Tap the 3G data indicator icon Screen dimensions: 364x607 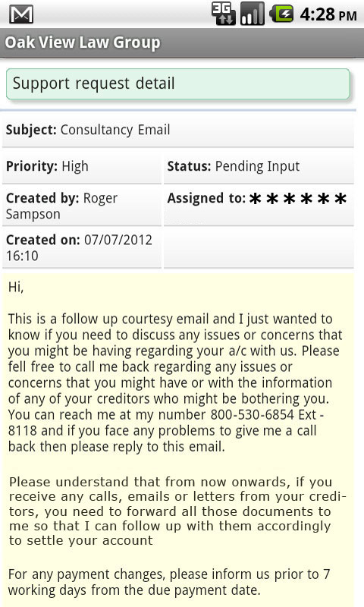(x=223, y=14)
